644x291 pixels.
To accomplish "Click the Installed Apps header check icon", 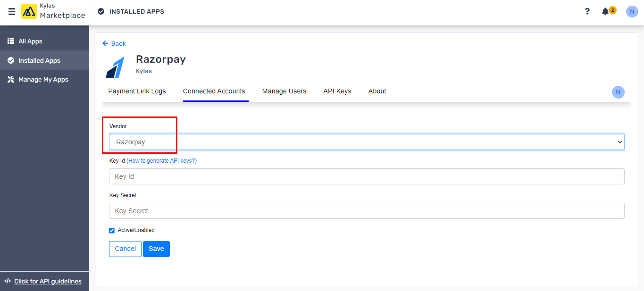I will (101, 11).
